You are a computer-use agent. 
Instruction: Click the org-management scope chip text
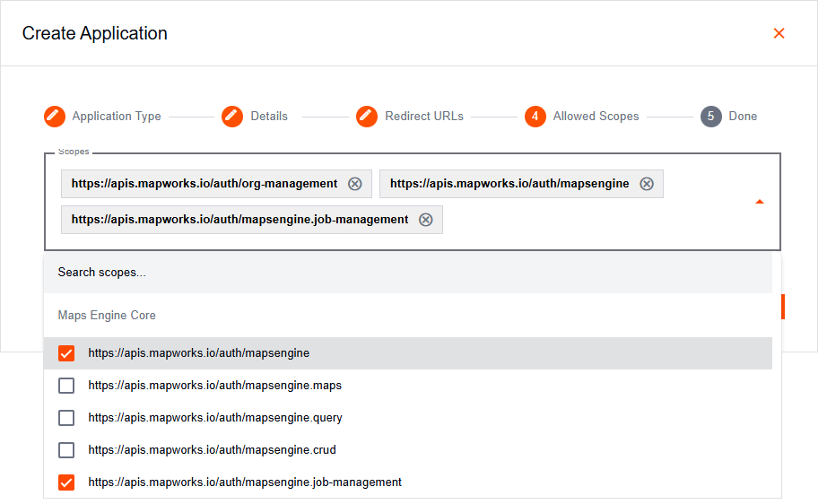(204, 184)
